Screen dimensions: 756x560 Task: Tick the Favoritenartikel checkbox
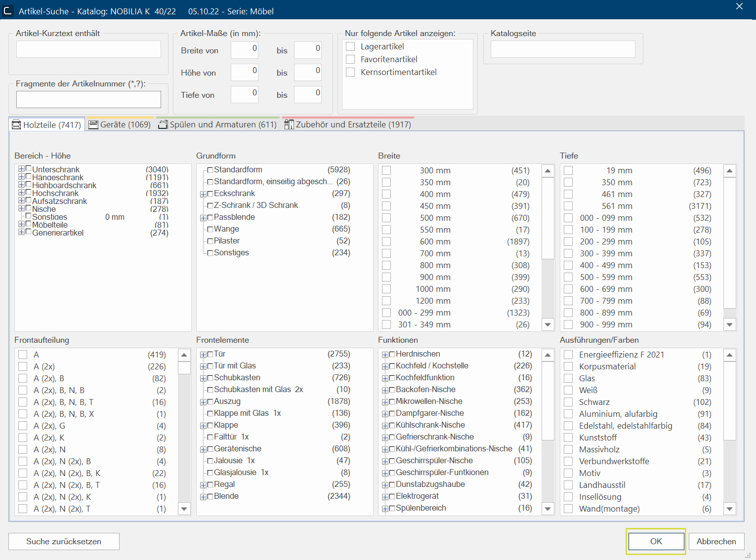(x=350, y=59)
